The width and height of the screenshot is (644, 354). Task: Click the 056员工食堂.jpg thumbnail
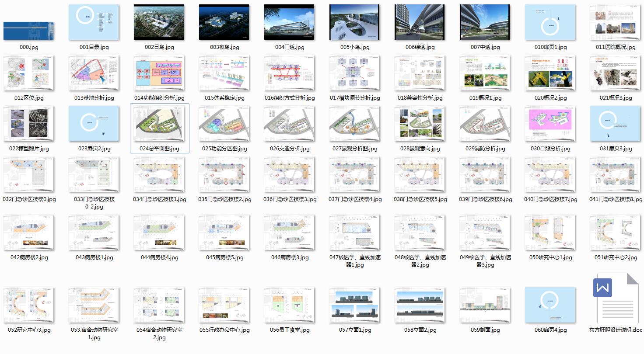[290, 305]
